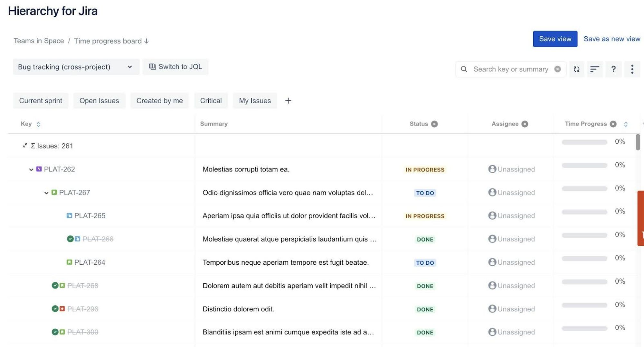Open the TO DO status of PLAT-267
Viewport: 644px width, 347px height.
[425, 193]
